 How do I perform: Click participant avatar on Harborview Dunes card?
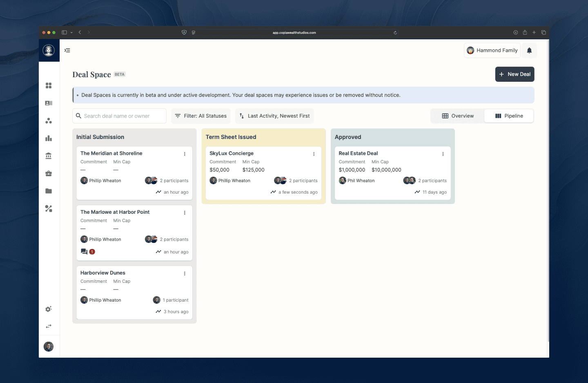point(156,300)
